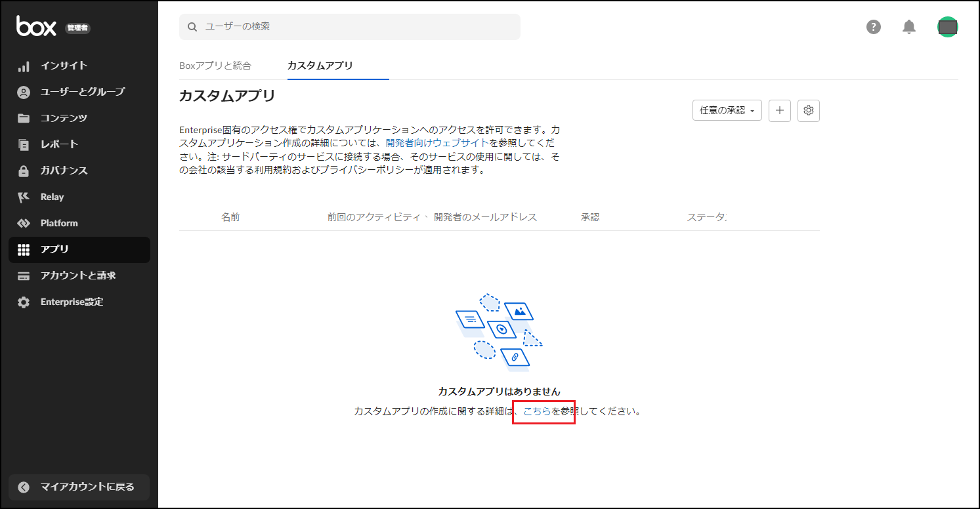Click the こちら link
The width and height of the screenshot is (980, 509).
[x=537, y=411]
